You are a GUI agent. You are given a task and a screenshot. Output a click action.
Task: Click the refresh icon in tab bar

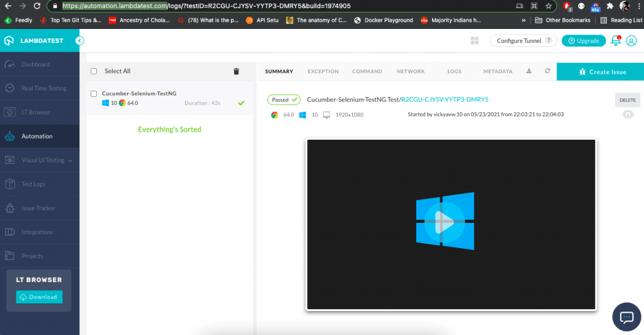click(x=547, y=71)
